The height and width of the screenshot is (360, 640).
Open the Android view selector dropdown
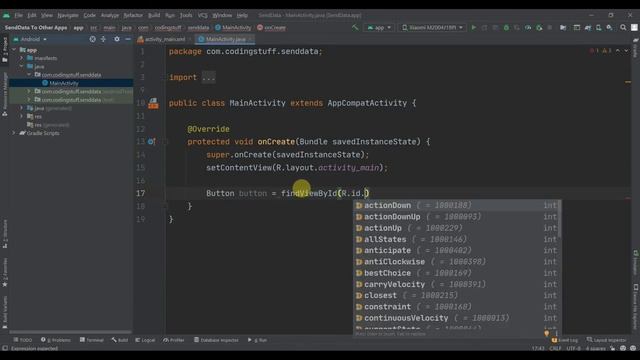point(30,39)
